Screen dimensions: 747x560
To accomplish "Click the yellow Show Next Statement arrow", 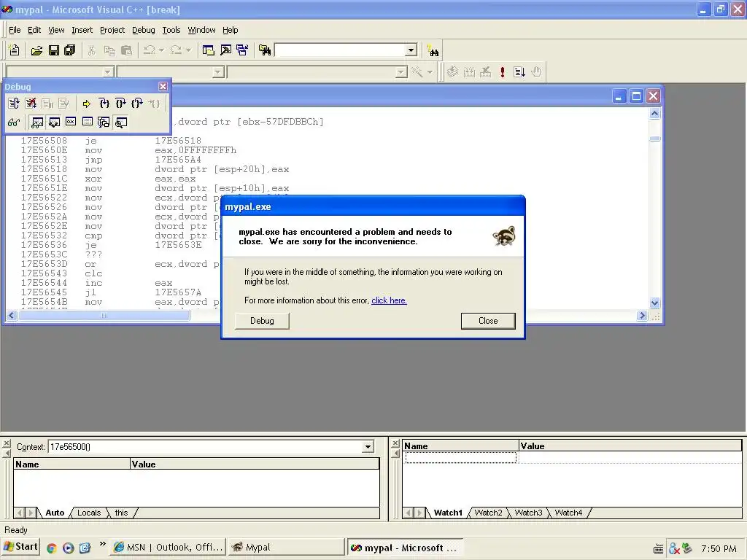I will tap(86, 104).
